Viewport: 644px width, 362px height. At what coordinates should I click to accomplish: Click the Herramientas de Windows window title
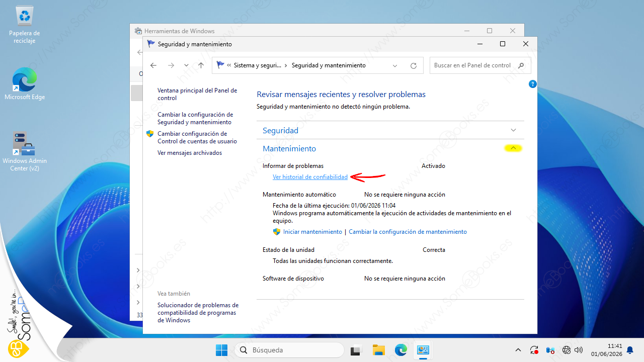180,31
